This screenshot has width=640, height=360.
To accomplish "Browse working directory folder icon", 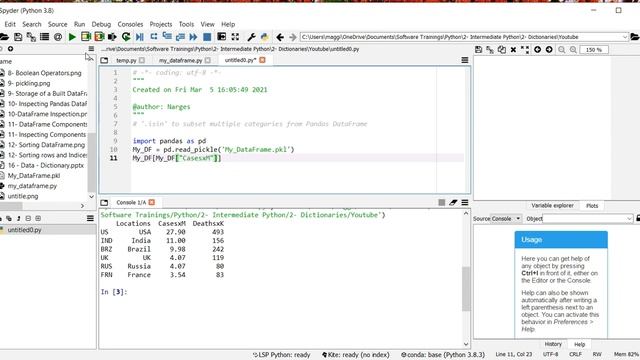I will point(635,37).
